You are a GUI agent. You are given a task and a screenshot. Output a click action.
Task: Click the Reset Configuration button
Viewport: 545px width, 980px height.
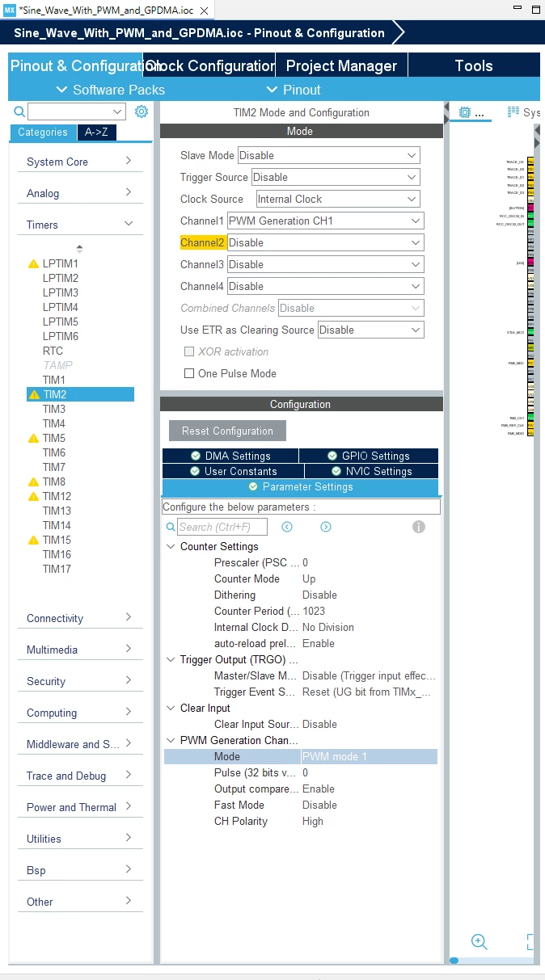(x=227, y=431)
